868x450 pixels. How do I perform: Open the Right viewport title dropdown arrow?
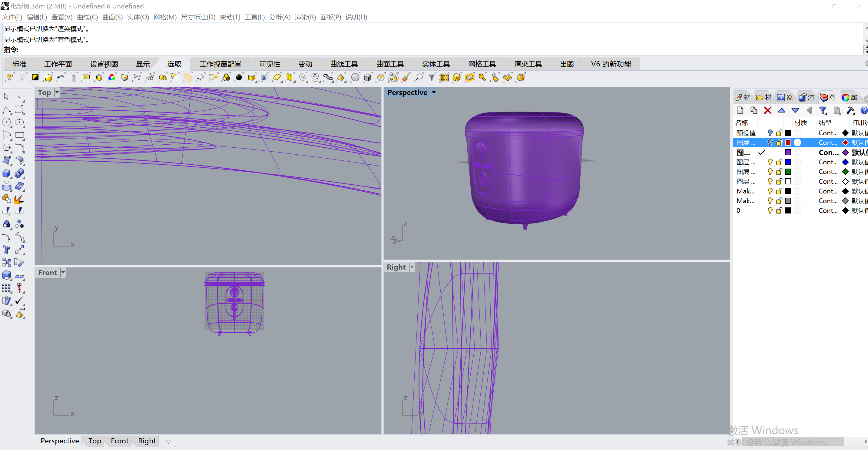(412, 267)
